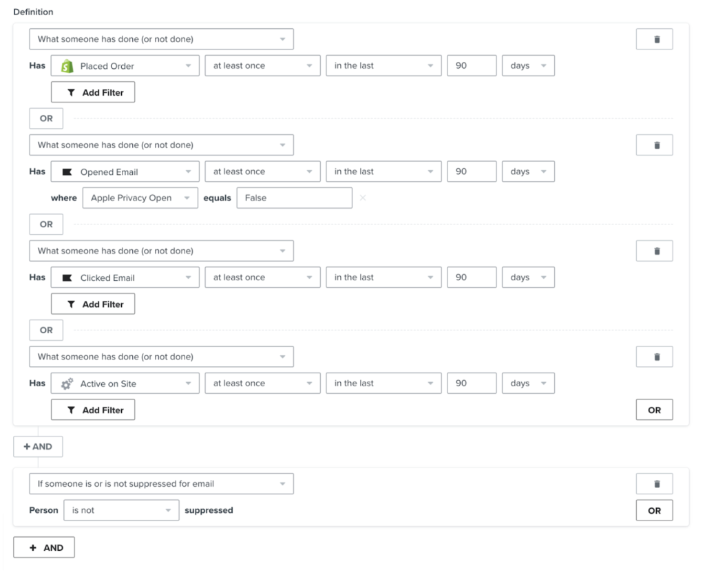Viewport: 705px width, 588px height.
Task: Delete the Active on Site condition trash icon
Action: pyautogui.click(x=654, y=357)
